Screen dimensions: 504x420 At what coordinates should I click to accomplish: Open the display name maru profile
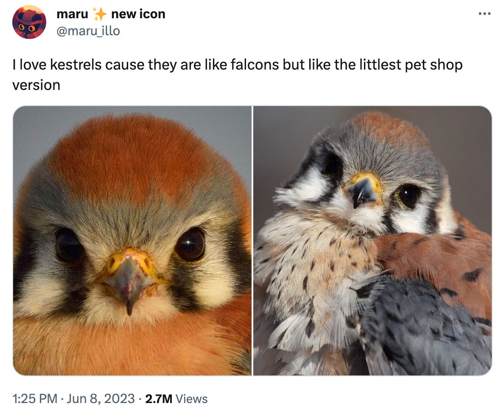[x=72, y=14]
